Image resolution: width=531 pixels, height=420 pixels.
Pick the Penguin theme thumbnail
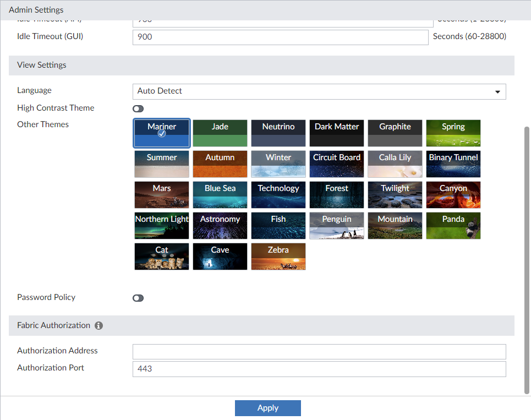[x=337, y=226]
